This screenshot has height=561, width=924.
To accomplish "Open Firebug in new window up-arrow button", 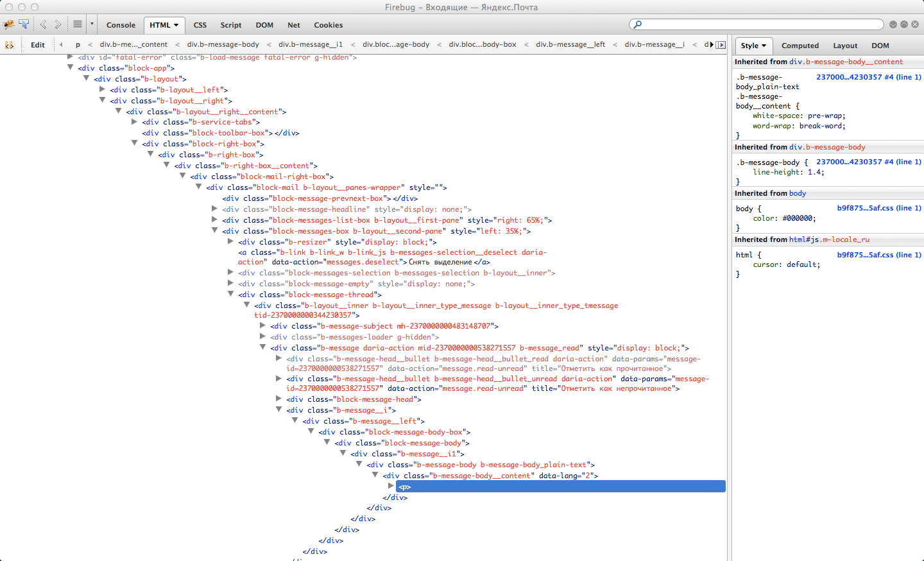I will (x=904, y=24).
